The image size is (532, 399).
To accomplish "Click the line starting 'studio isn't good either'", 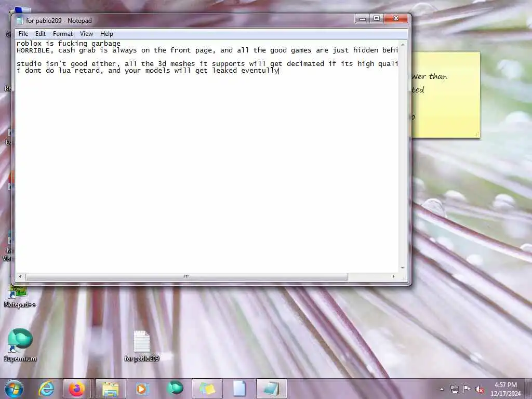I will point(207,64).
